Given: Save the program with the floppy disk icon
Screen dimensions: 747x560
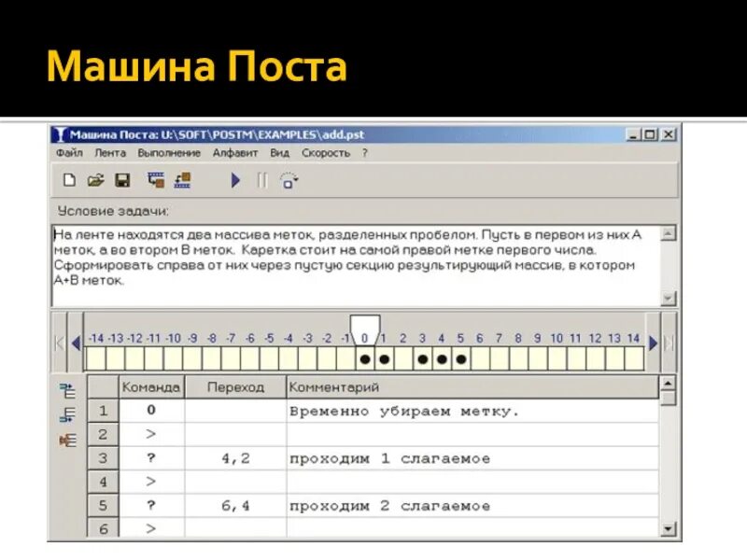Looking at the screenshot, I should pyautogui.click(x=122, y=180).
